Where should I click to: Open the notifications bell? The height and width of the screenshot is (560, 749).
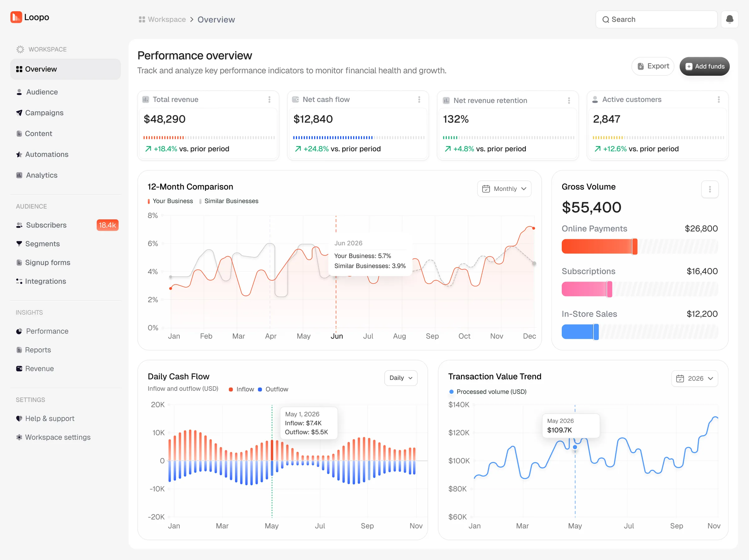729,19
